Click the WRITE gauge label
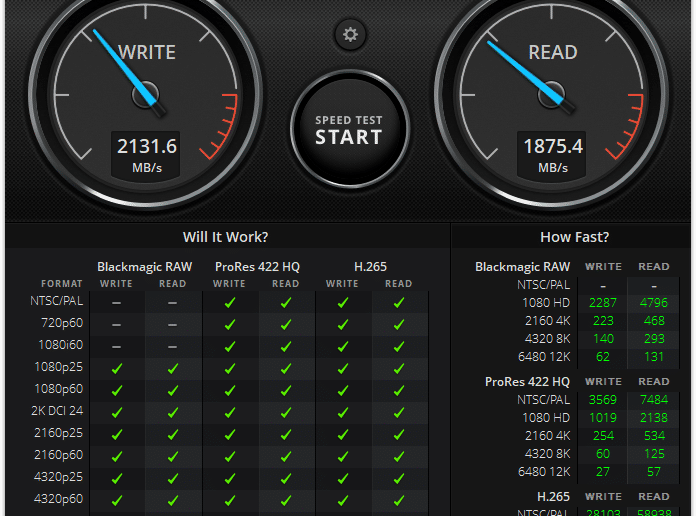 pyautogui.click(x=147, y=52)
